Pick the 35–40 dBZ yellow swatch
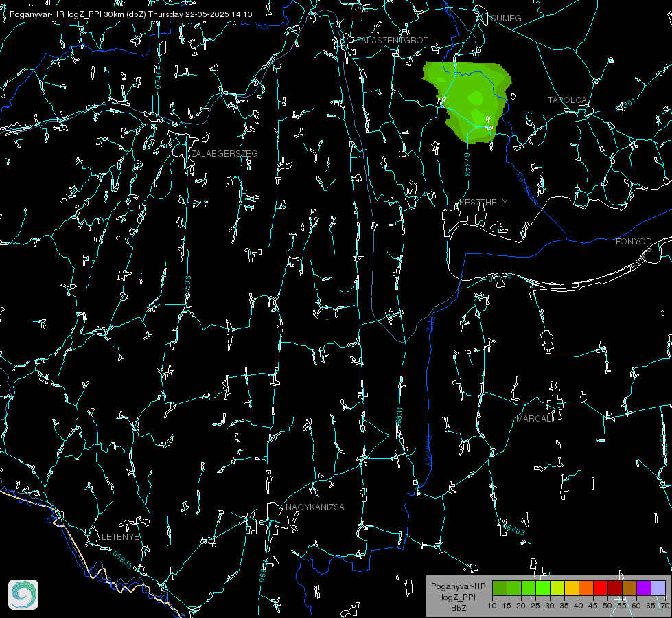 click(572, 588)
